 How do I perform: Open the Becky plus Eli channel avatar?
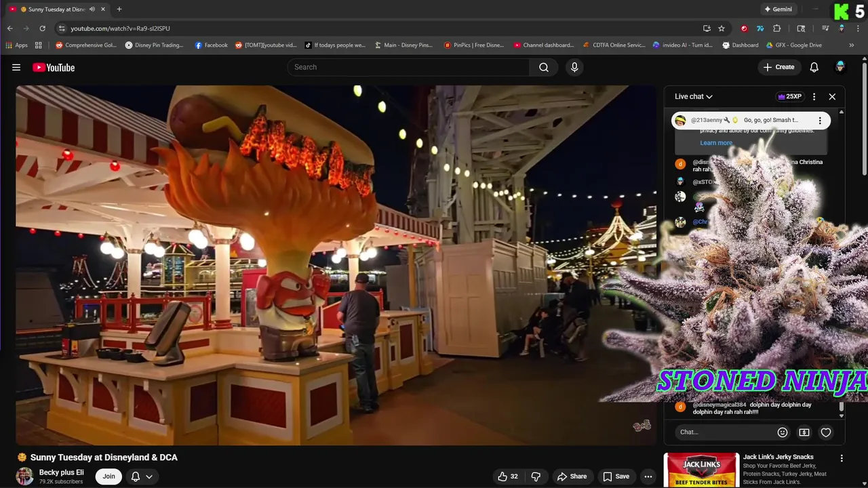coord(24,476)
